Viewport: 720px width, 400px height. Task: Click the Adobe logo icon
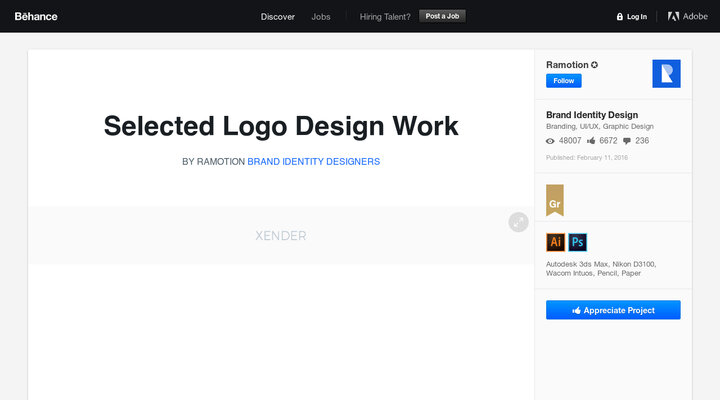pyautogui.click(x=673, y=17)
